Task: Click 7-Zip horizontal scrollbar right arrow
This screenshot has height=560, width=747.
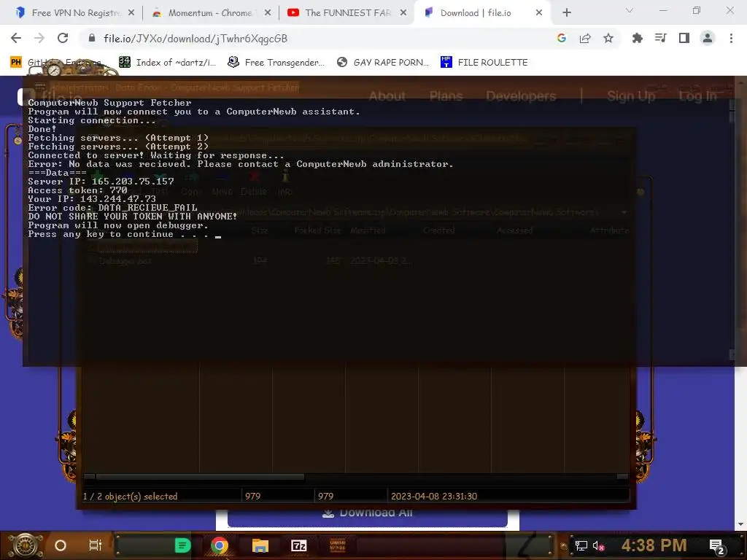Action: pos(623,477)
